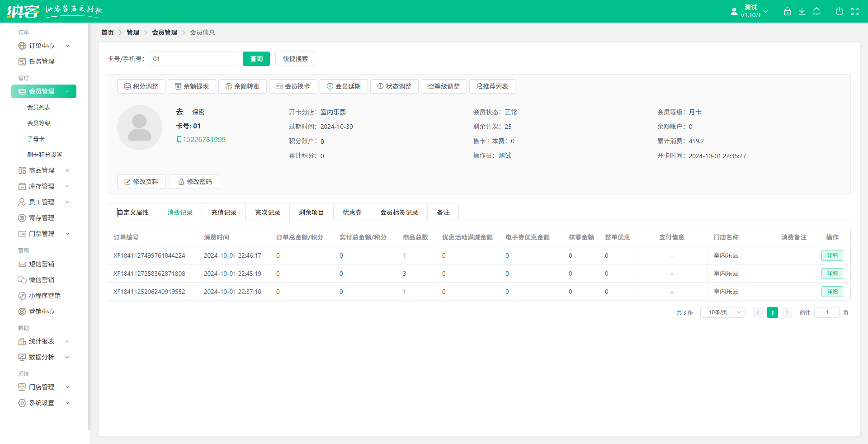The height and width of the screenshot is (444, 868).
Task: Collapse the 会员管理 member management section
Action: [44, 91]
